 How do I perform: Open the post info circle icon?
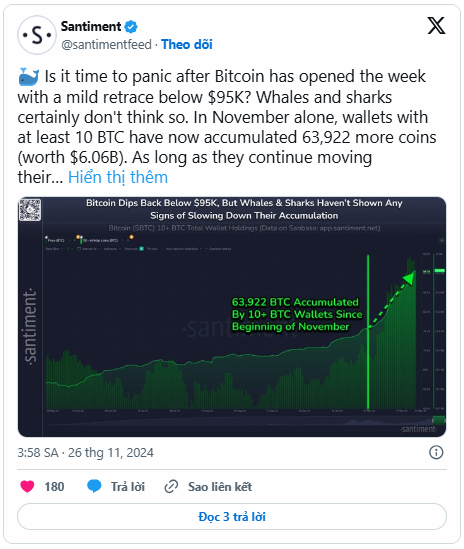tap(436, 452)
